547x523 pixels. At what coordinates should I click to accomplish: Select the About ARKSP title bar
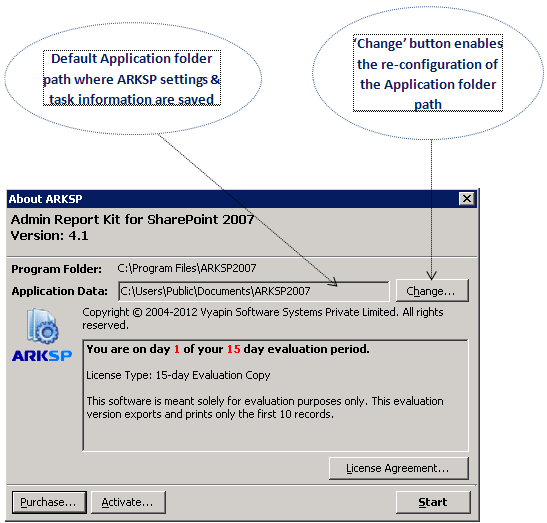point(241,199)
